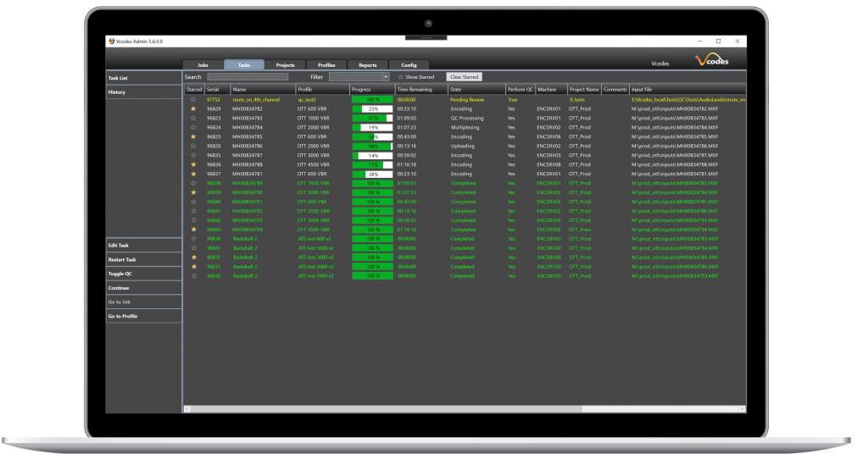Screen dimensions: 868x460
Task: Click the Vcodes Admin title bar icon
Action: [x=111, y=42]
